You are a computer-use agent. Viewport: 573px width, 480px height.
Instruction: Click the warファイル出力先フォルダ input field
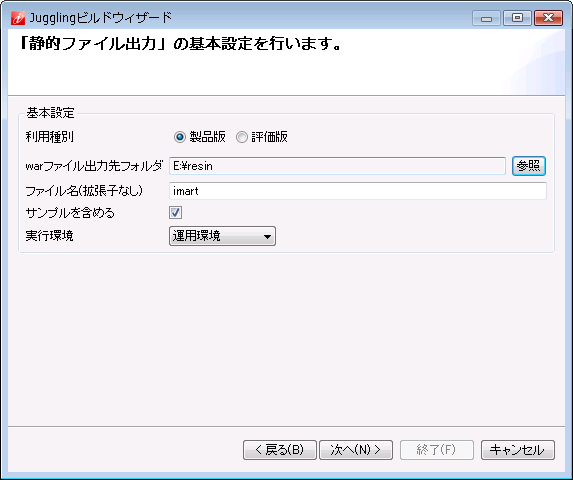(x=337, y=166)
